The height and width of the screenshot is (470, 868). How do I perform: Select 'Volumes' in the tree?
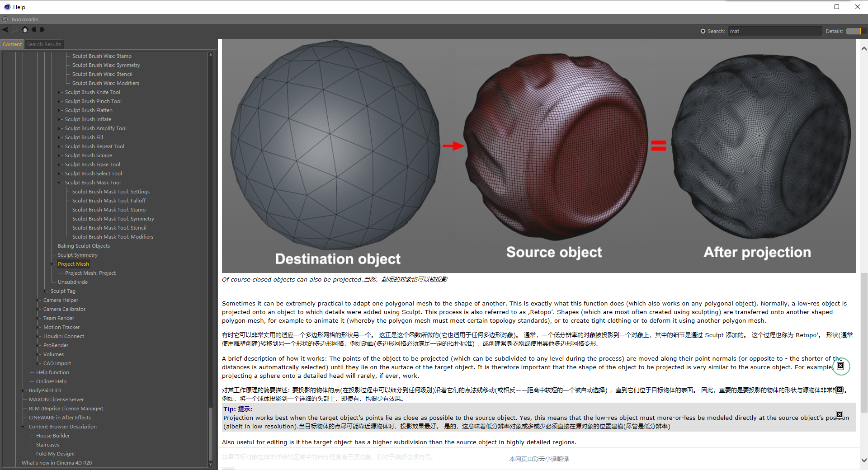pyautogui.click(x=53, y=354)
